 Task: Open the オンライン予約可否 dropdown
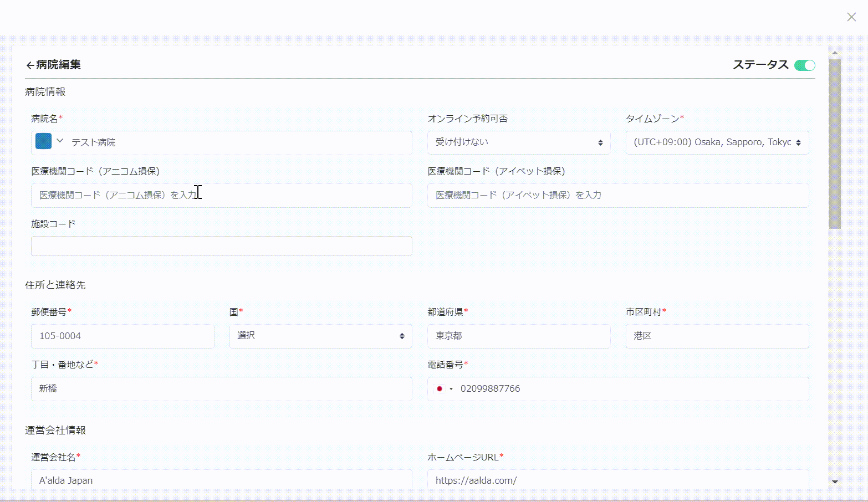518,142
